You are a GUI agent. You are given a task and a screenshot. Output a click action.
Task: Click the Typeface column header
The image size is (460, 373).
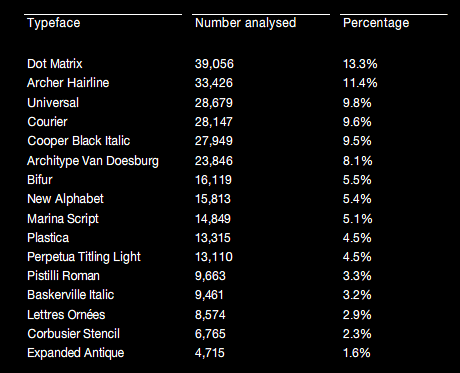click(x=54, y=23)
